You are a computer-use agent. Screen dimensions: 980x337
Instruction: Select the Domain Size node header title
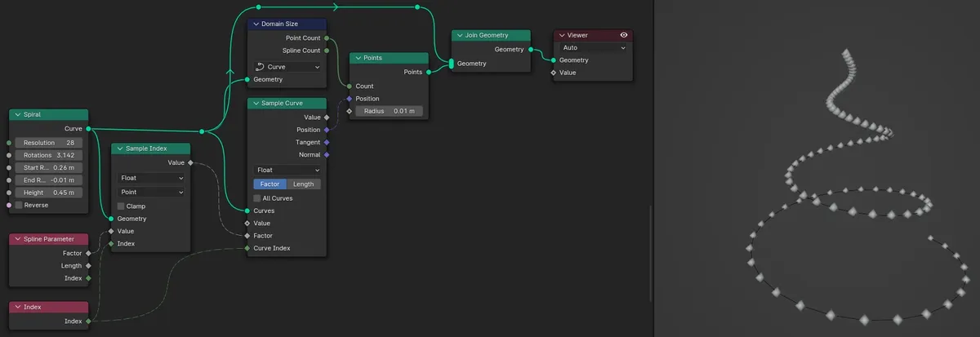[279, 24]
